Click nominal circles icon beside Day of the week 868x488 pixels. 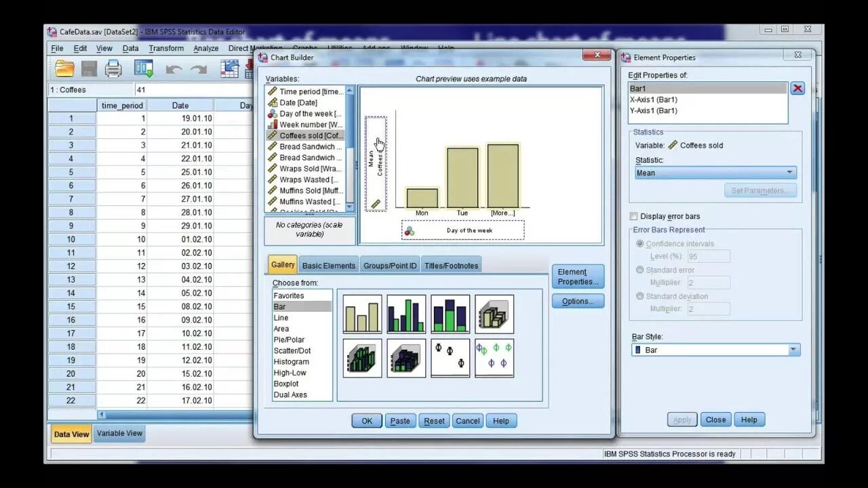pyautogui.click(x=272, y=114)
